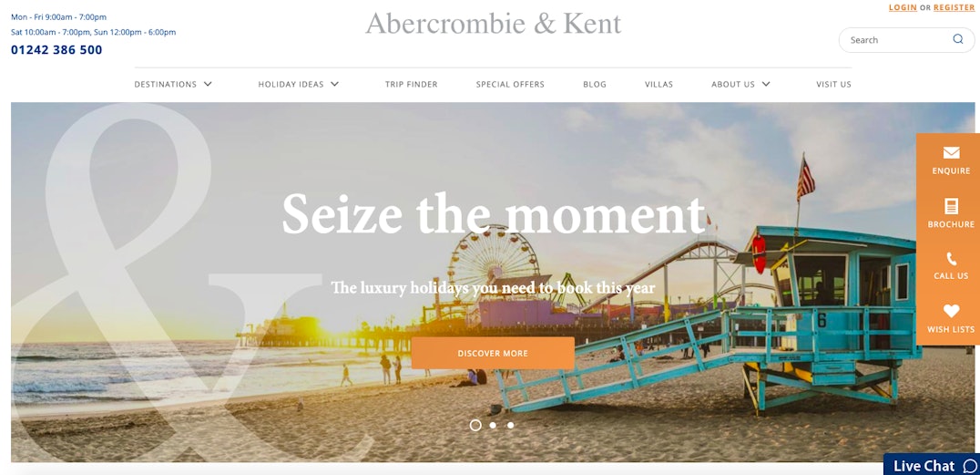Open the Trip Finder menu item
The image size is (980, 475).
[x=412, y=84]
